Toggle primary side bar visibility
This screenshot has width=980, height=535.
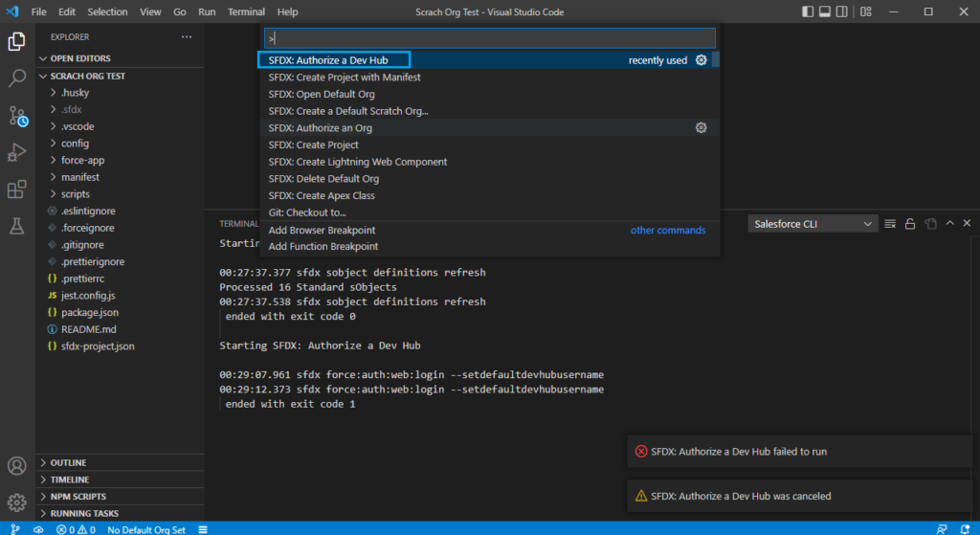coord(808,11)
